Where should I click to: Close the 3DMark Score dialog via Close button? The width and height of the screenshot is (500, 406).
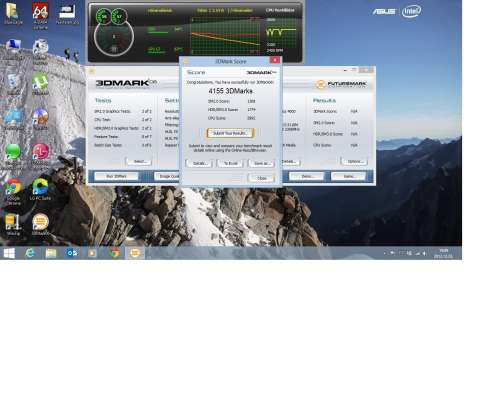(x=262, y=178)
